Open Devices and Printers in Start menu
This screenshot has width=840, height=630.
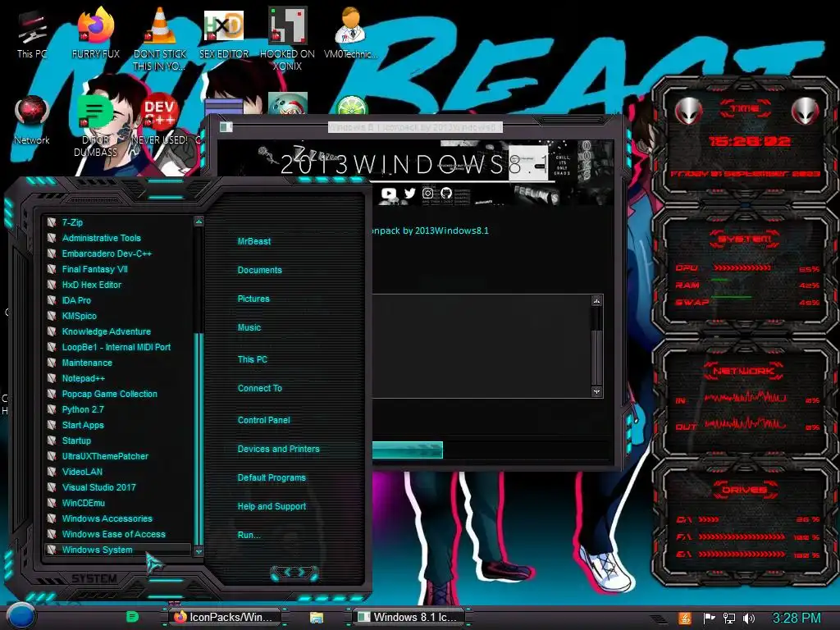click(278, 449)
